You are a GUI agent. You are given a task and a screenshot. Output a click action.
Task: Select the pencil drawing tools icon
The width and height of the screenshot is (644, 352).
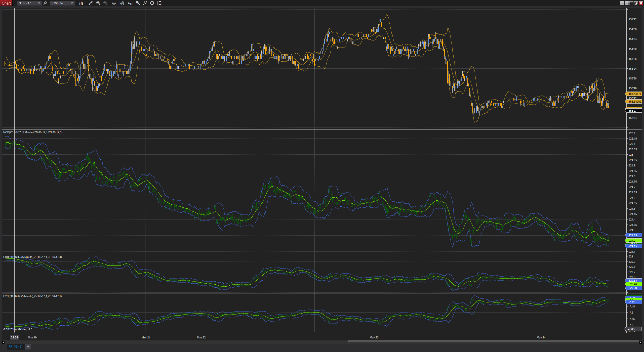[x=91, y=3]
